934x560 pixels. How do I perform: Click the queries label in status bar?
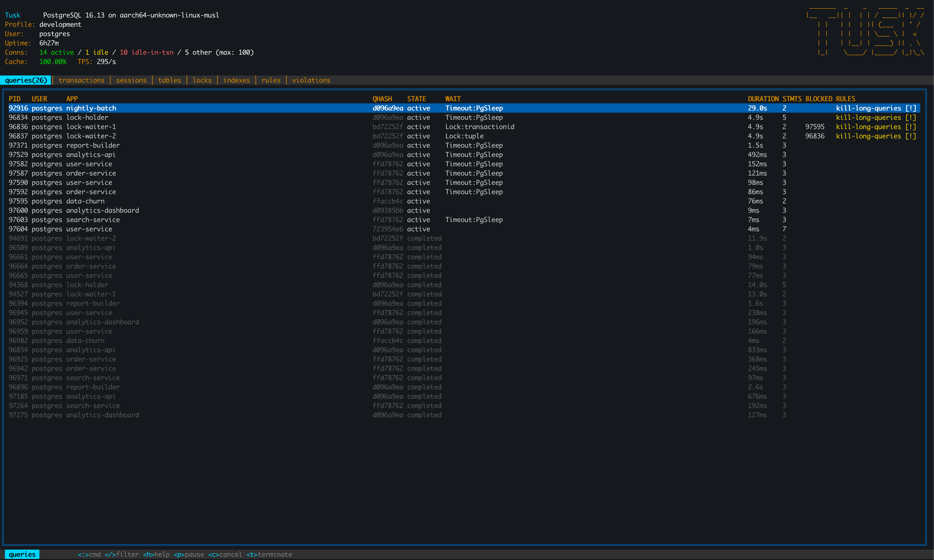(x=22, y=554)
